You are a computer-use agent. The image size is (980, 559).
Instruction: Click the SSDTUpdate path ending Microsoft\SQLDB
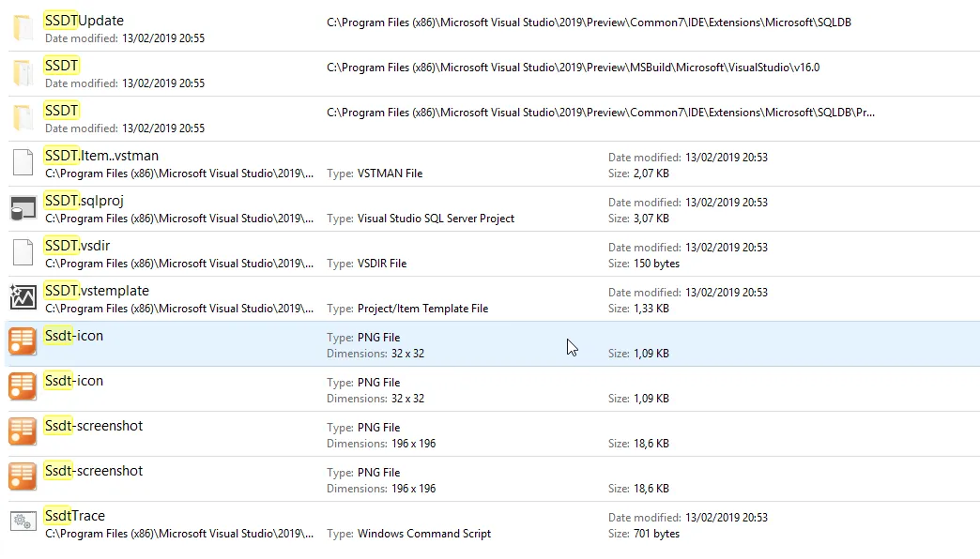[x=589, y=23]
